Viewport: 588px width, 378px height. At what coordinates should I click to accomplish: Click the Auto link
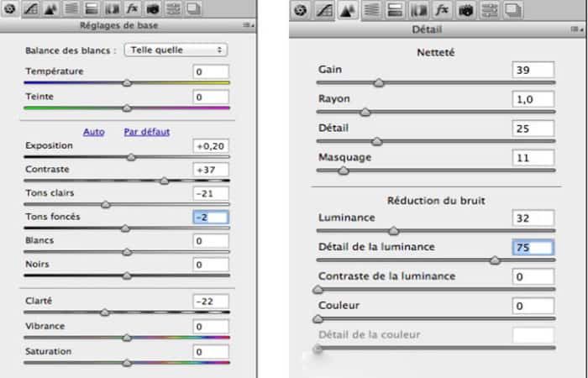pos(94,132)
